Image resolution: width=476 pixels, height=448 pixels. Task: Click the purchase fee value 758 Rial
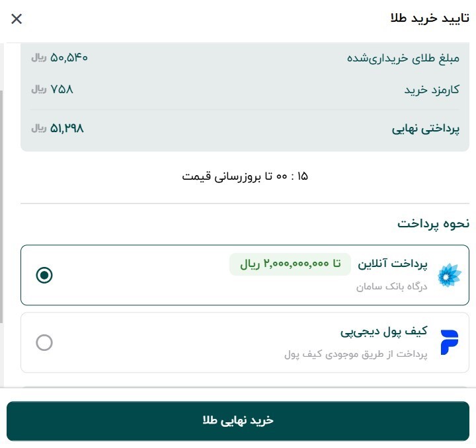52,89
